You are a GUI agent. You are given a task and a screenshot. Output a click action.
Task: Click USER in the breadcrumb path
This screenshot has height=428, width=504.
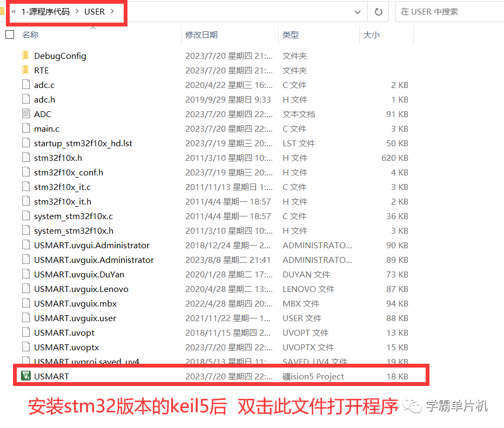click(x=95, y=11)
